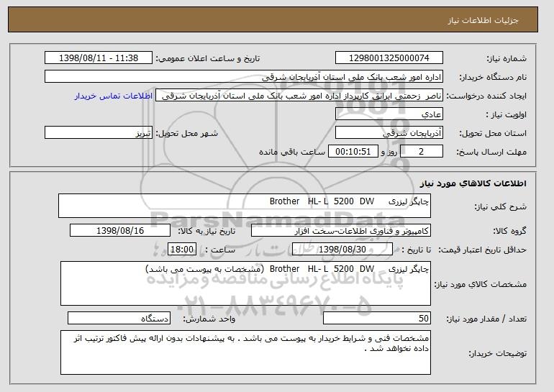
Task: Click the ایجاد کننده درخواست label
Action: (x=486, y=96)
